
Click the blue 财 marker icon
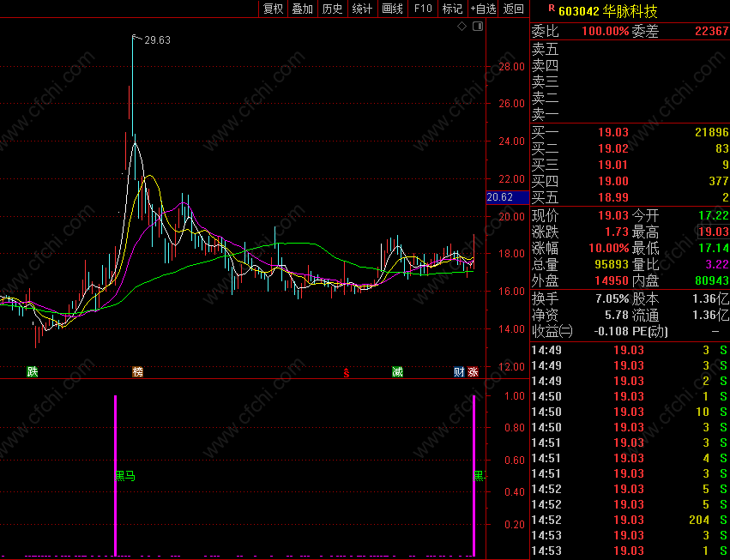point(459,371)
